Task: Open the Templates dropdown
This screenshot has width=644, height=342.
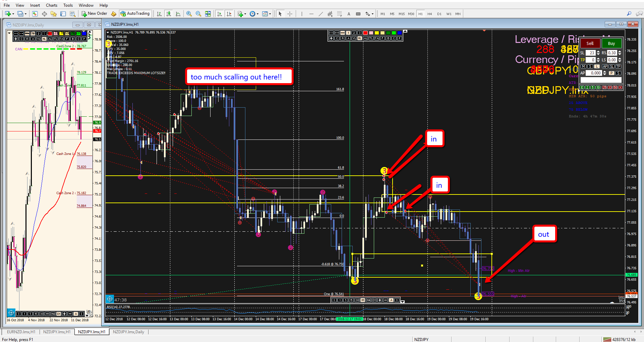Action: (x=267, y=14)
